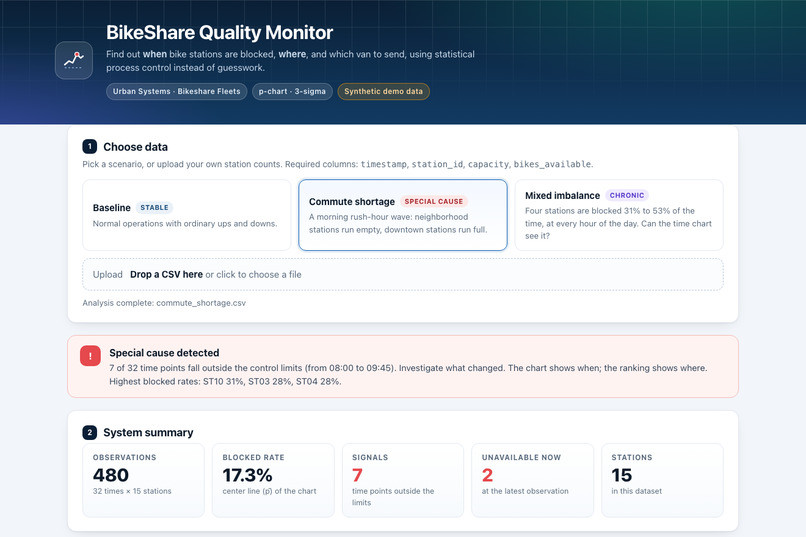The width and height of the screenshot is (806, 537).
Task: Click the BikeShare chart logo icon
Action: coord(74,61)
